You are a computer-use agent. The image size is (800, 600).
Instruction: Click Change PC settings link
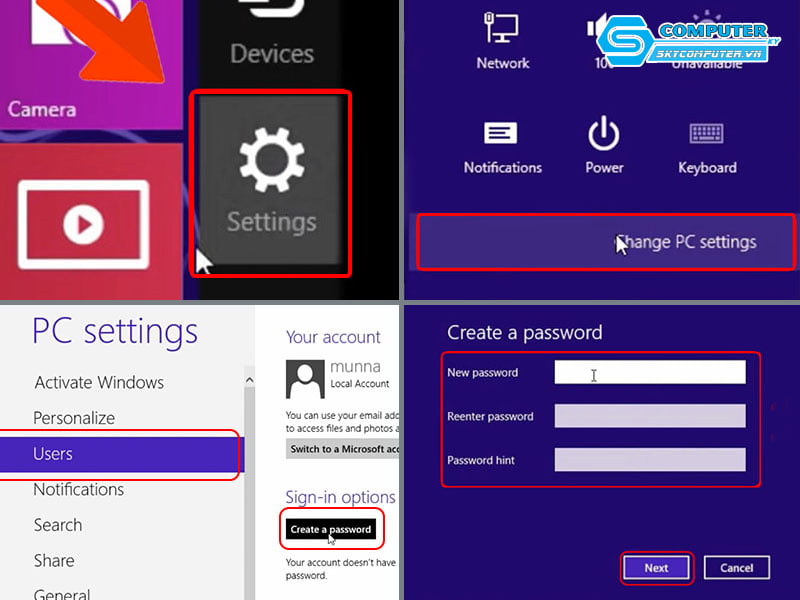tap(686, 242)
